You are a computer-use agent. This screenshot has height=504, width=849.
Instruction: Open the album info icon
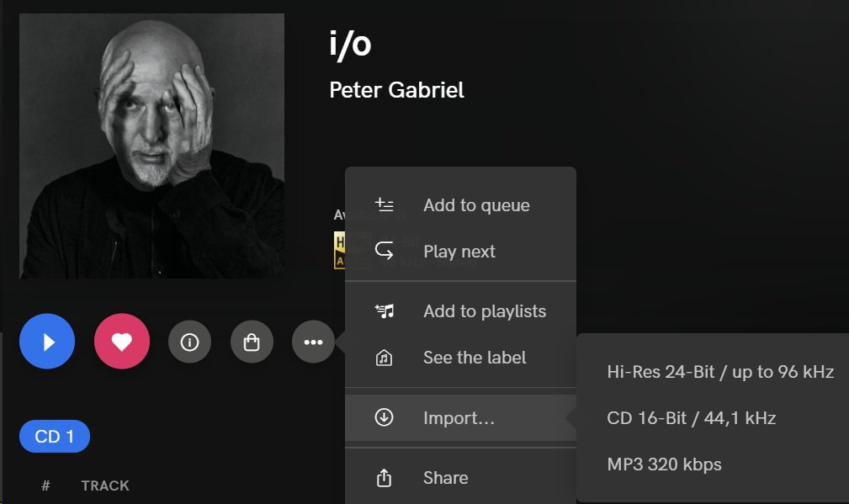189,342
